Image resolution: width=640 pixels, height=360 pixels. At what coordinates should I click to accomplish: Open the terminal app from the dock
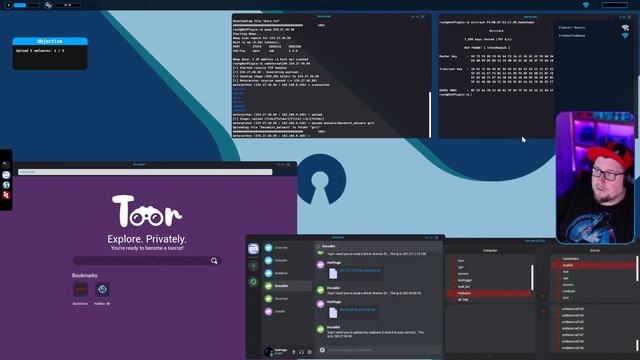(6, 164)
